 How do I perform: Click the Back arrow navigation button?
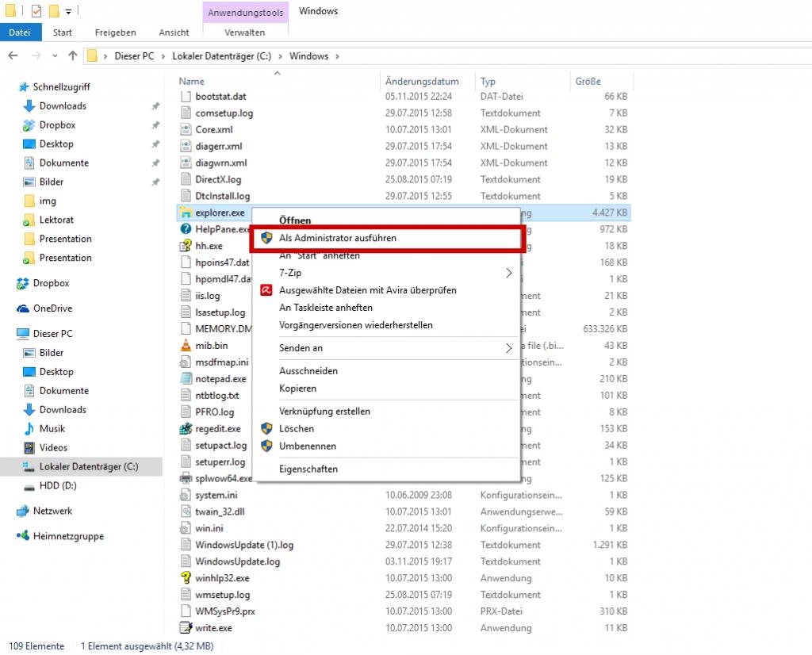click(x=13, y=56)
